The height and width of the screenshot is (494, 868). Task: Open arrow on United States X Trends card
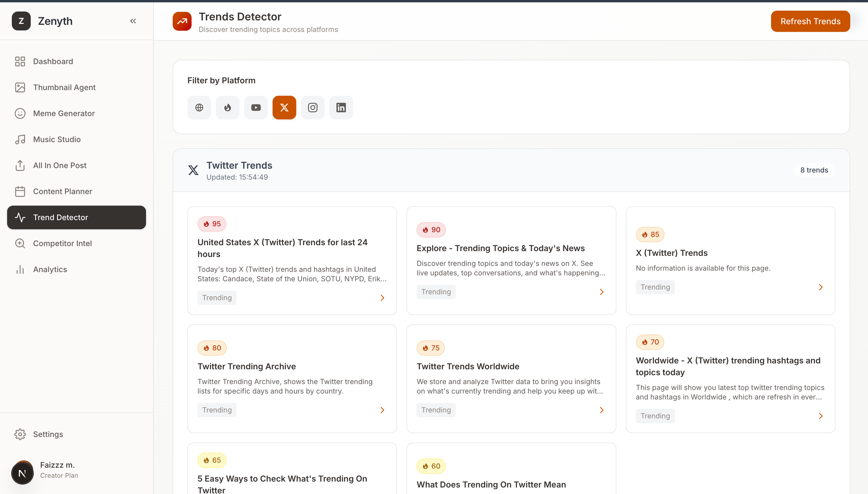coord(382,298)
